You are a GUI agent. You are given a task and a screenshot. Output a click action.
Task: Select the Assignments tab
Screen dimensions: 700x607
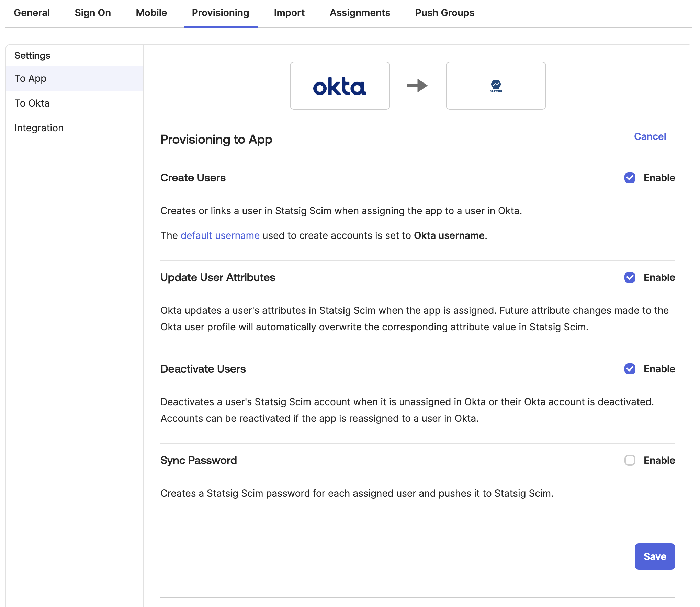[x=360, y=13]
